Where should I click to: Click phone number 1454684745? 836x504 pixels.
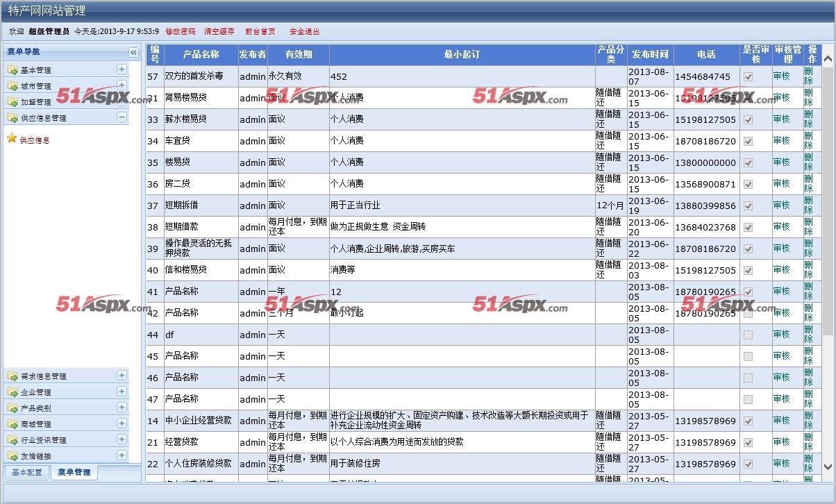[x=703, y=77]
